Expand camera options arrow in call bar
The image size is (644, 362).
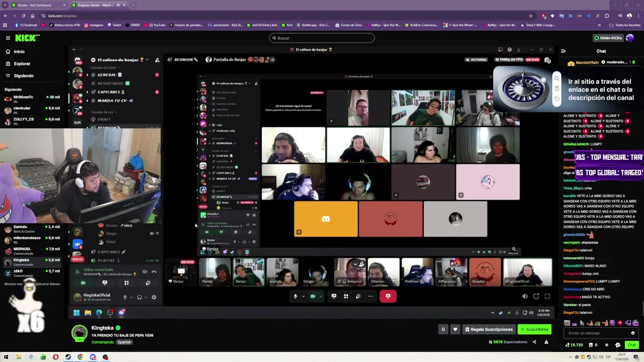(320, 296)
